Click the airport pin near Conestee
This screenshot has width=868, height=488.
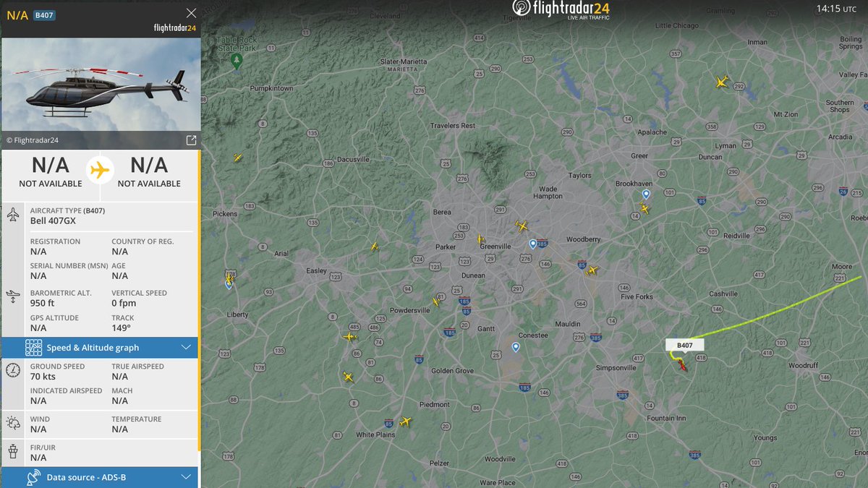(515, 348)
